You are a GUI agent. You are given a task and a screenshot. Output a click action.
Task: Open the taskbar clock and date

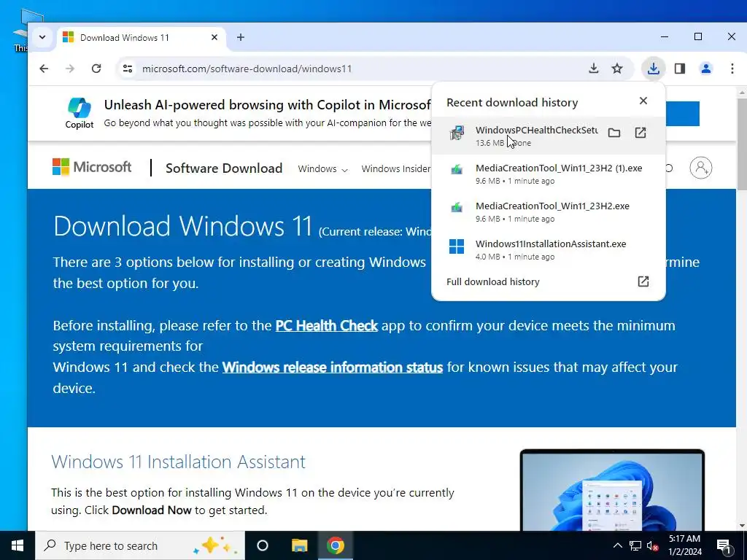[x=685, y=545]
